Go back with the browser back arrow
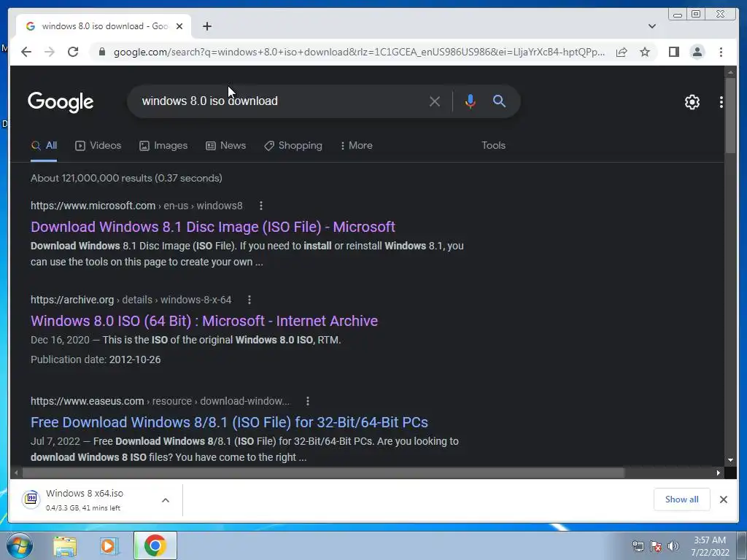 pos(26,52)
